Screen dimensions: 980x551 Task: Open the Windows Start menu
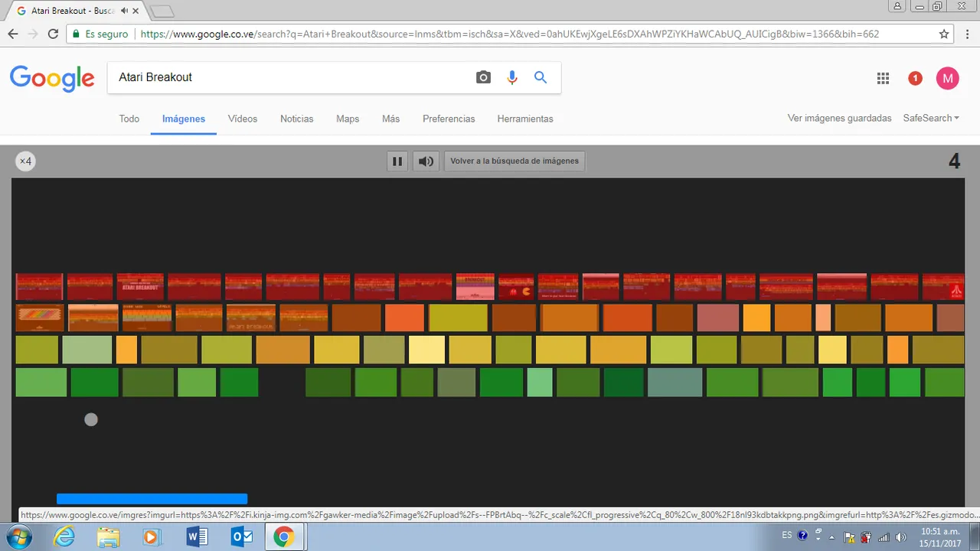[18, 537]
